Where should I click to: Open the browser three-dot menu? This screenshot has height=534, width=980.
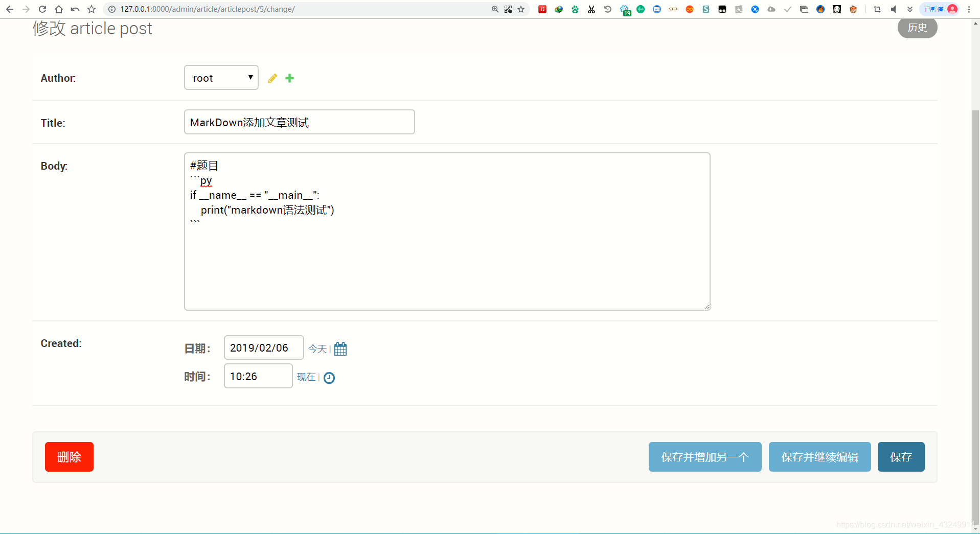coord(969,9)
